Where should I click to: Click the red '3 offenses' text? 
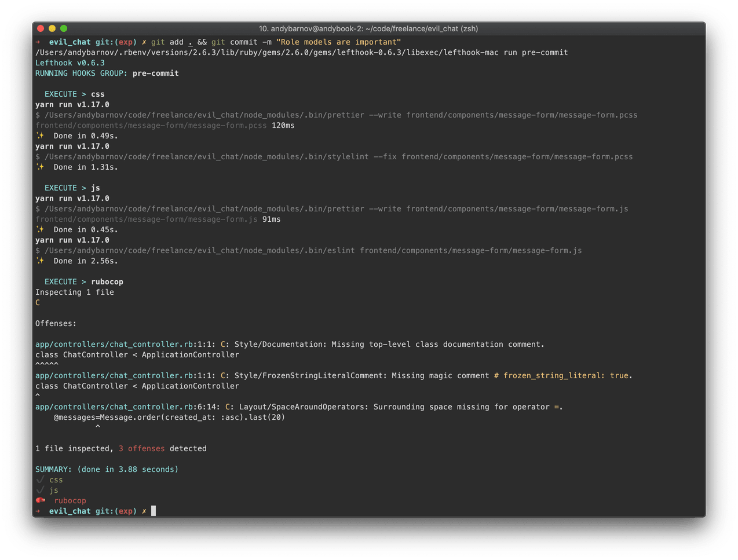pos(142,448)
